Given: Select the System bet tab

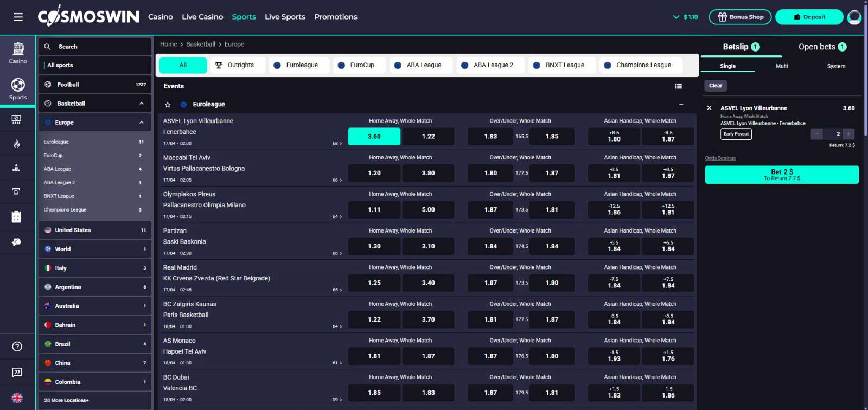Looking at the screenshot, I should (836, 66).
